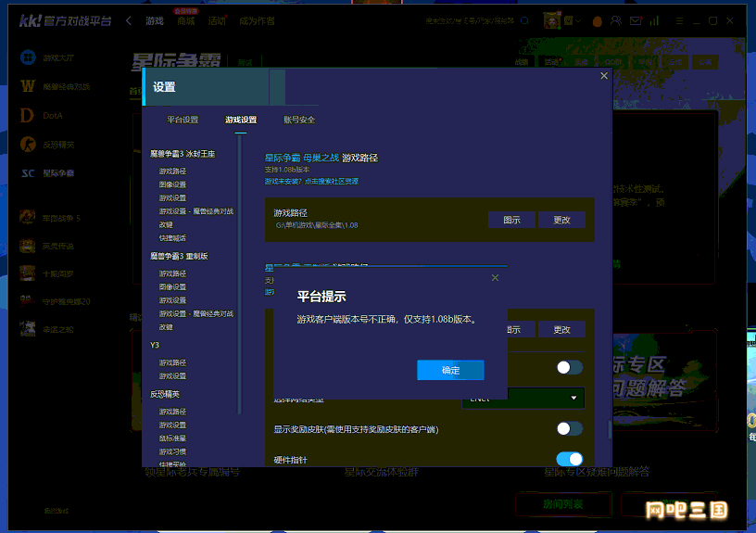Open 命运之轮 game icon
This screenshot has height=533, width=756.
pyautogui.click(x=27, y=329)
